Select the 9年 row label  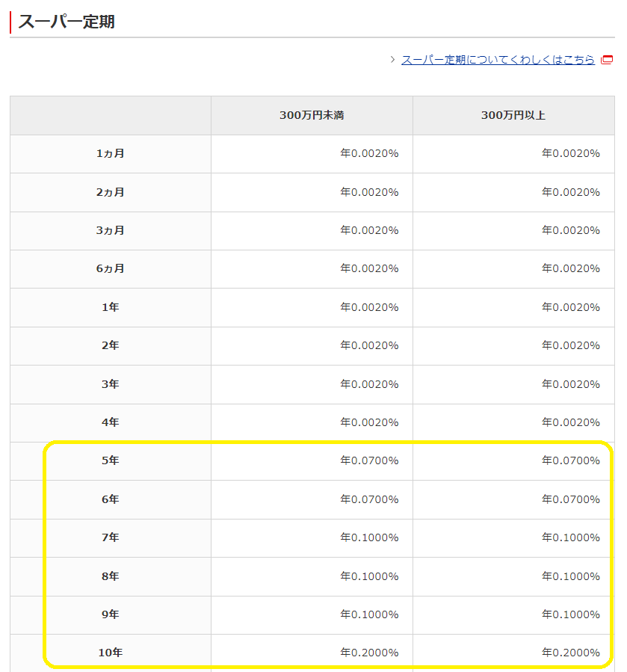coord(110,614)
